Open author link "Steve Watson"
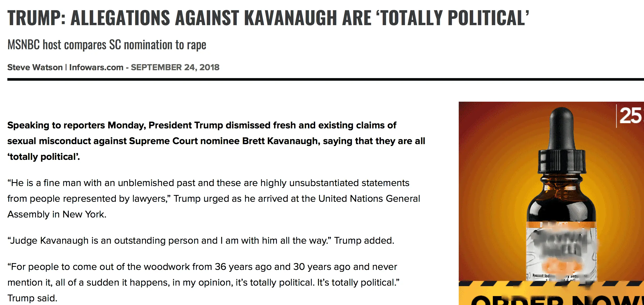 click(35, 67)
